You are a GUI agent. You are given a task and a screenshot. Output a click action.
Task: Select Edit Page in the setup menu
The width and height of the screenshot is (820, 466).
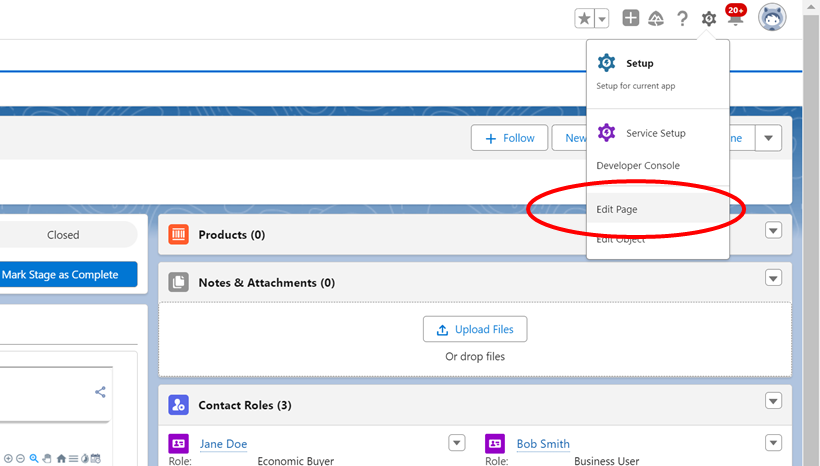tap(617, 210)
